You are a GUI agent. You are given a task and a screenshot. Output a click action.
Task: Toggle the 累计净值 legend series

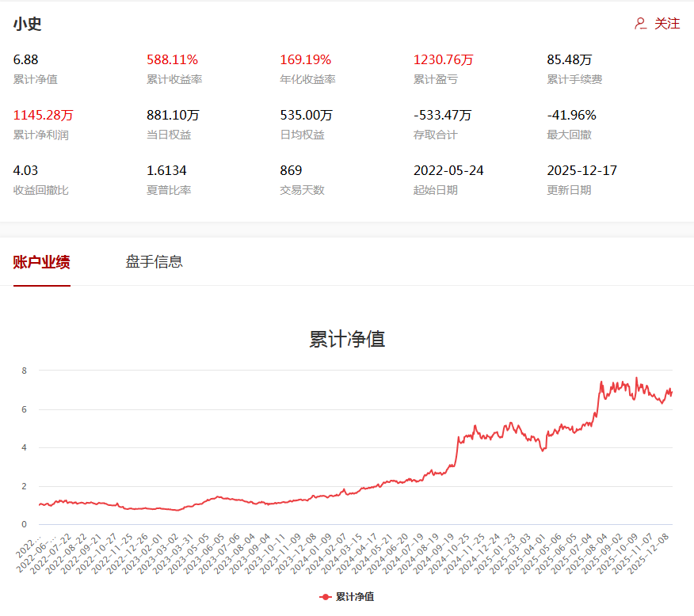tap(354, 596)
